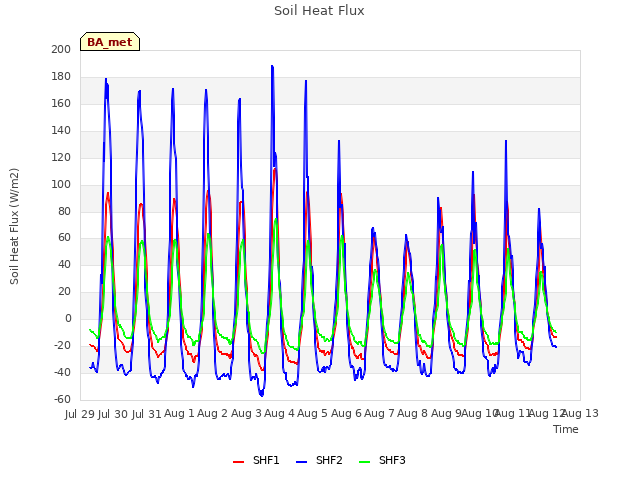Click the -20 y-axis tick label
The image size is (640, 480).
[62, 345]
